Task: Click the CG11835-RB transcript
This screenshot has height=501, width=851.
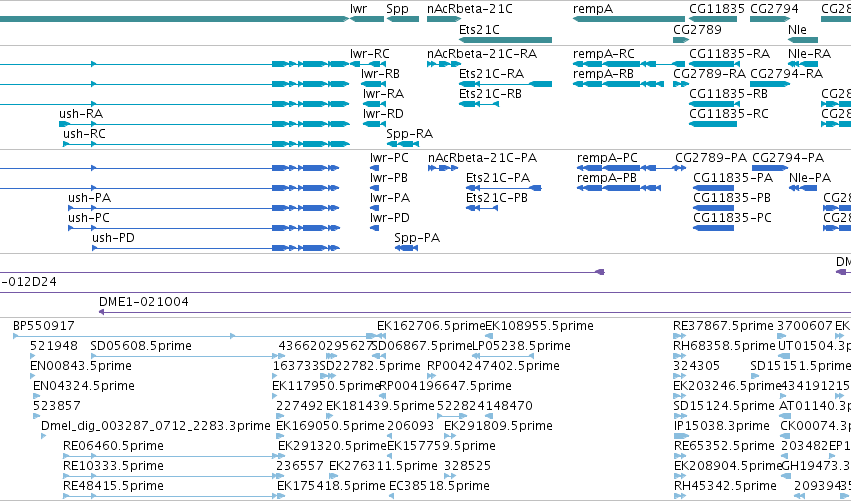Action: click(x=713, y=104)
